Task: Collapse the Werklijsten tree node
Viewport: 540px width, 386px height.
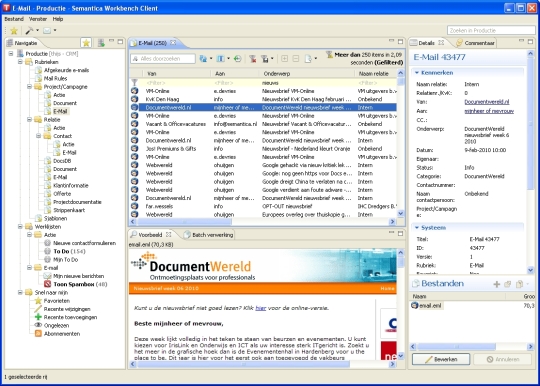Action: point(20,227)
